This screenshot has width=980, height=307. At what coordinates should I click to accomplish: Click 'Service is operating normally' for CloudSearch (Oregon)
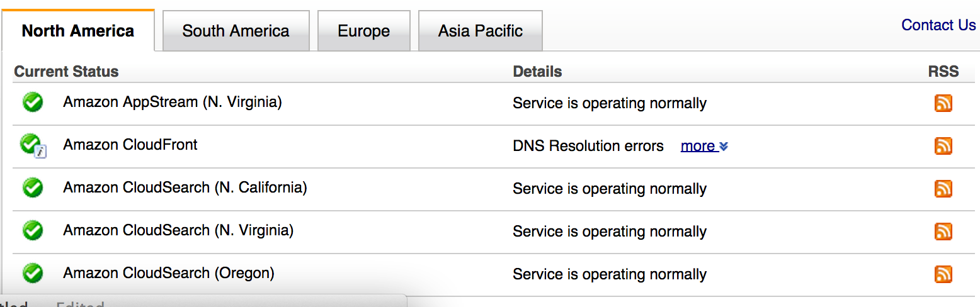coord(610,274)
